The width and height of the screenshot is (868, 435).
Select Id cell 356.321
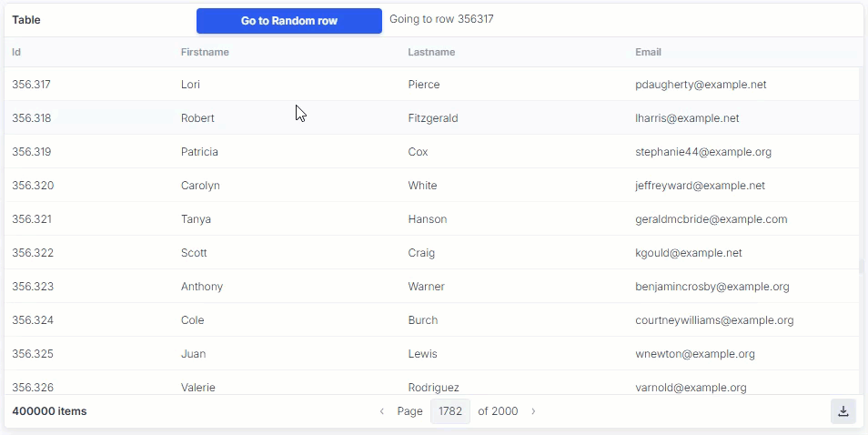(x=32, y=219)
